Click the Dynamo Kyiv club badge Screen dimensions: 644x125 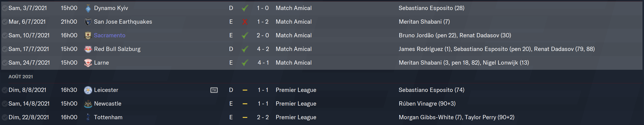click(88, 8)
